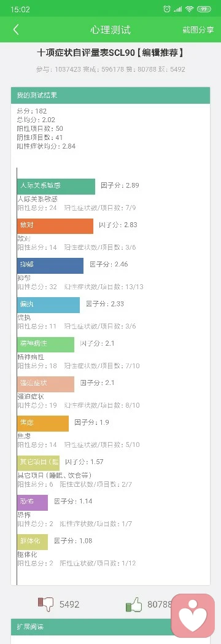Click the 截图分享 share button
This screenshot has height=644, width=221.
click(x=198, y=29)
